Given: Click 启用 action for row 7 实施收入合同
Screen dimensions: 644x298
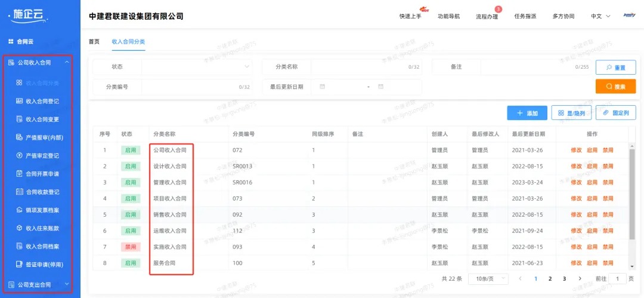Looking at the screenshot, I should coord(592,247).
